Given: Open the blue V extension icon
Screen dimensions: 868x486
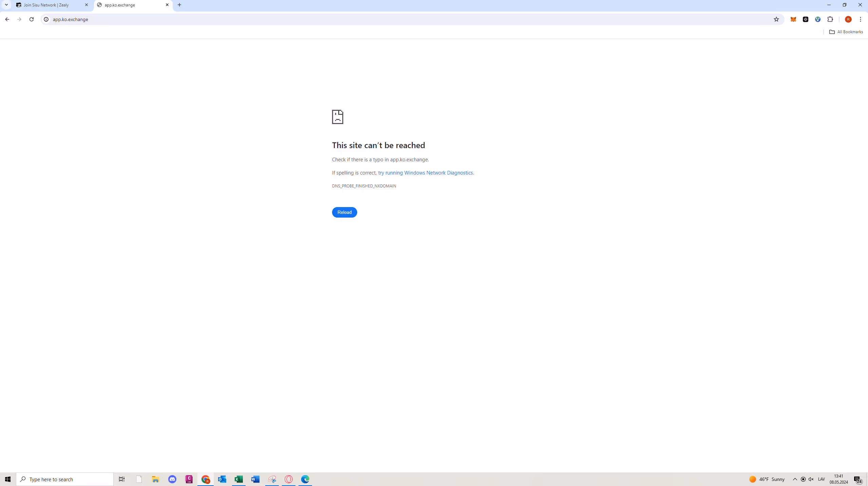Looking at the screenshot, I should (818, 19).
